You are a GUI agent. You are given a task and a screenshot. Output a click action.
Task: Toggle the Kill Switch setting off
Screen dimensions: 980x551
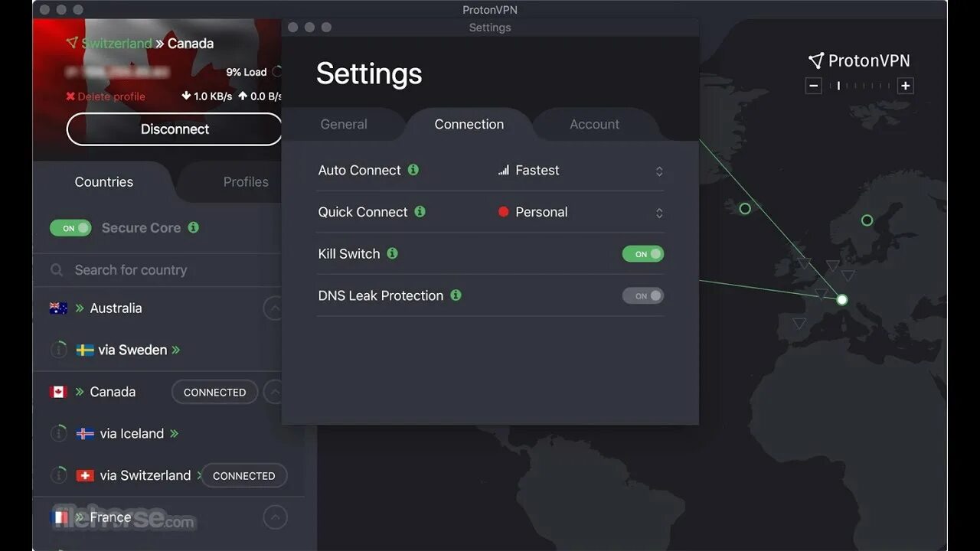(x=643, y=254)
